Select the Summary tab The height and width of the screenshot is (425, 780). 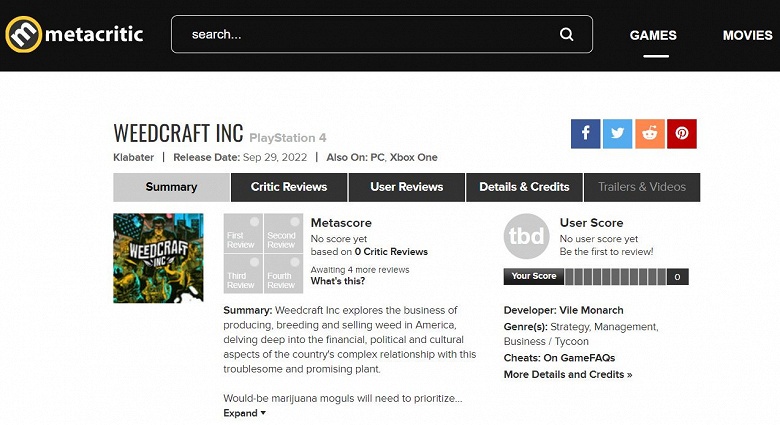point(171,187)
